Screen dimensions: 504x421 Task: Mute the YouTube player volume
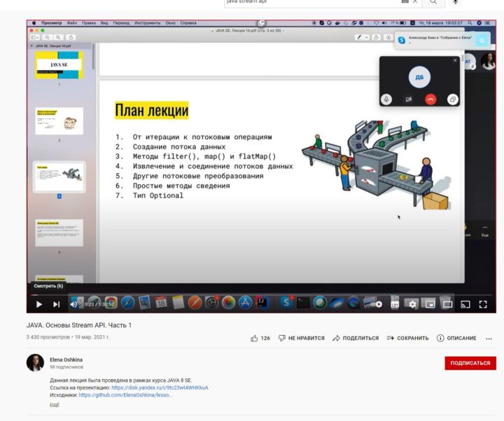(74, 304)
